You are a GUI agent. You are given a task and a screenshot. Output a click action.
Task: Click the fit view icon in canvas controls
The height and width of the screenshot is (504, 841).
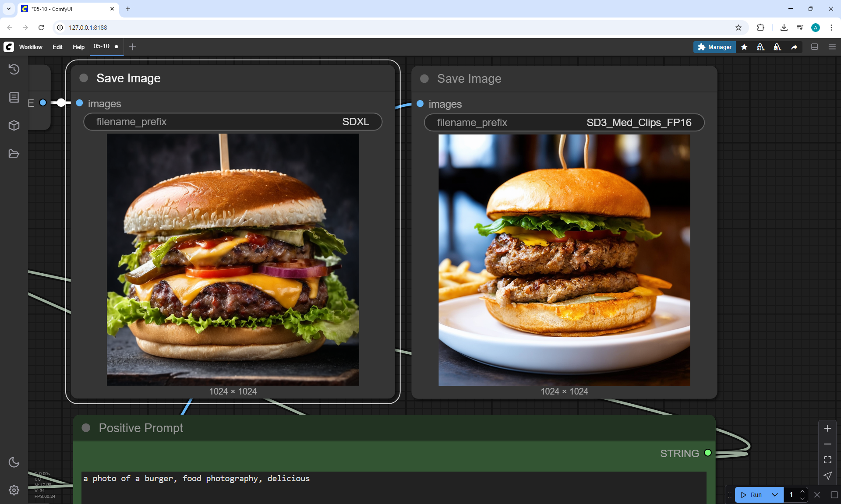tap(827, 460)
